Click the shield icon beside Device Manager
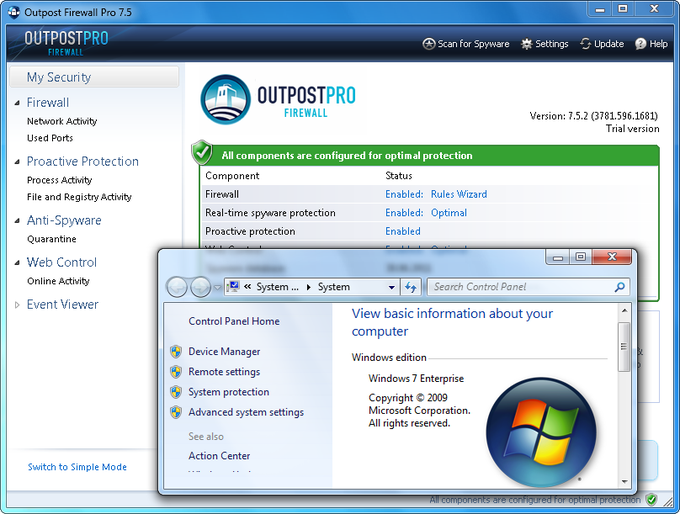 176,351
